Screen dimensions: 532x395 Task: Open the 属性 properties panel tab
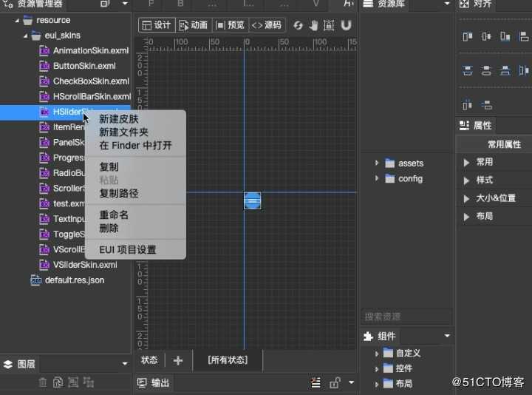click(475, 126)
